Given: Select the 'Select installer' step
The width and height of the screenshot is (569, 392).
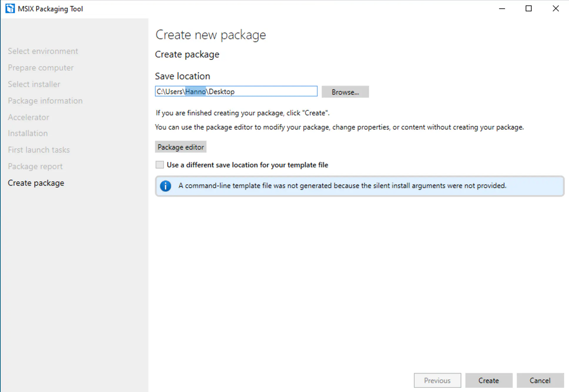Looking at the screenshot, I should click(x=34, y=84).
